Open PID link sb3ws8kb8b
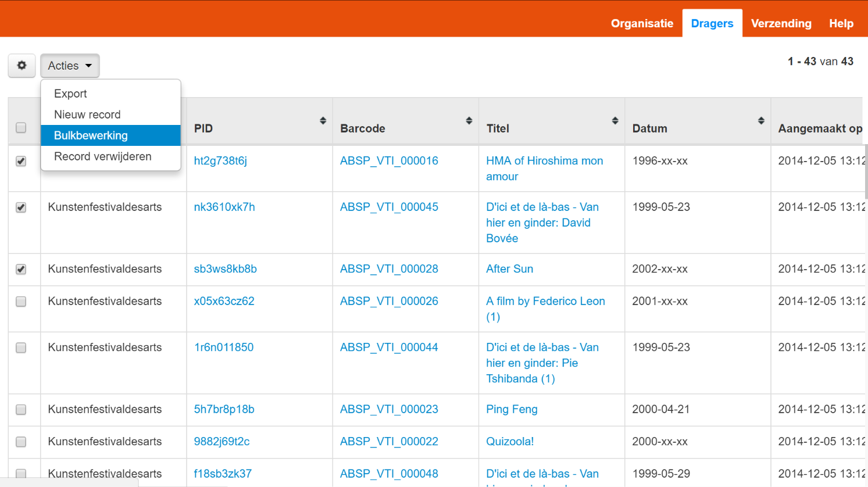The image size is (868, 487). click(x=225, y=269)
